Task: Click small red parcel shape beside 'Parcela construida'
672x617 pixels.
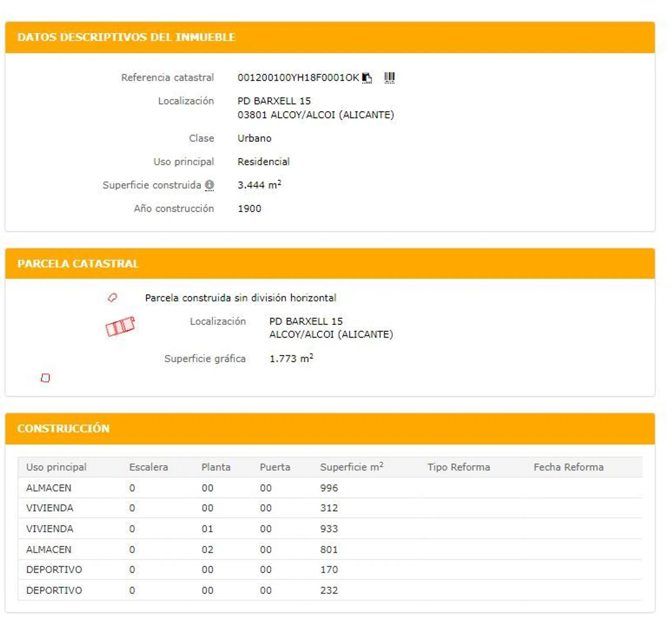Action: click(112, 297)
